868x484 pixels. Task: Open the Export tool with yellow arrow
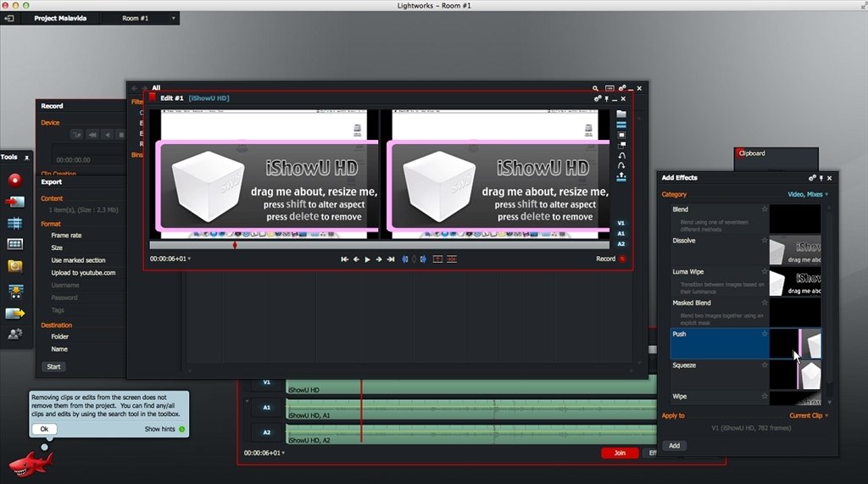pos(15,314)
